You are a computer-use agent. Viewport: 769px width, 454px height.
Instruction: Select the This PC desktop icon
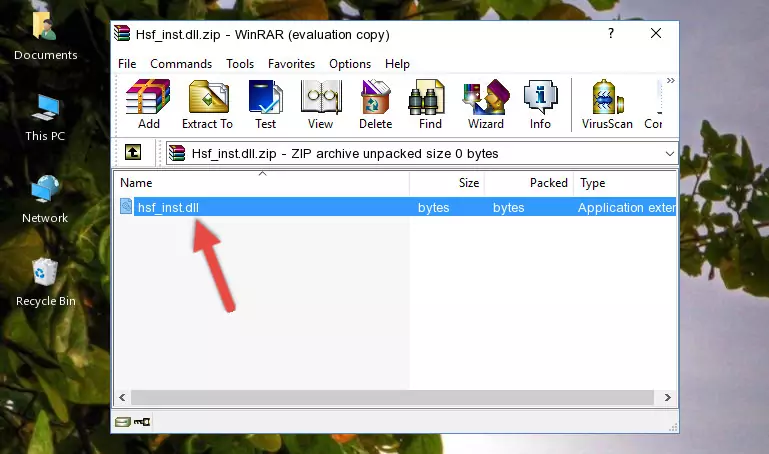pyautogui.click(x=45, y=118)
